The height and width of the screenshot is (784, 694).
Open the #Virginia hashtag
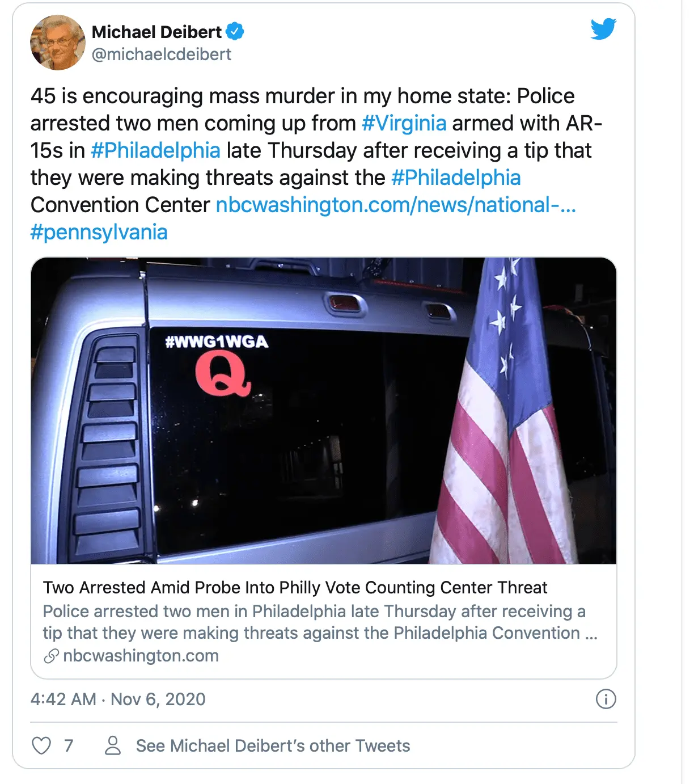point(404,123)
